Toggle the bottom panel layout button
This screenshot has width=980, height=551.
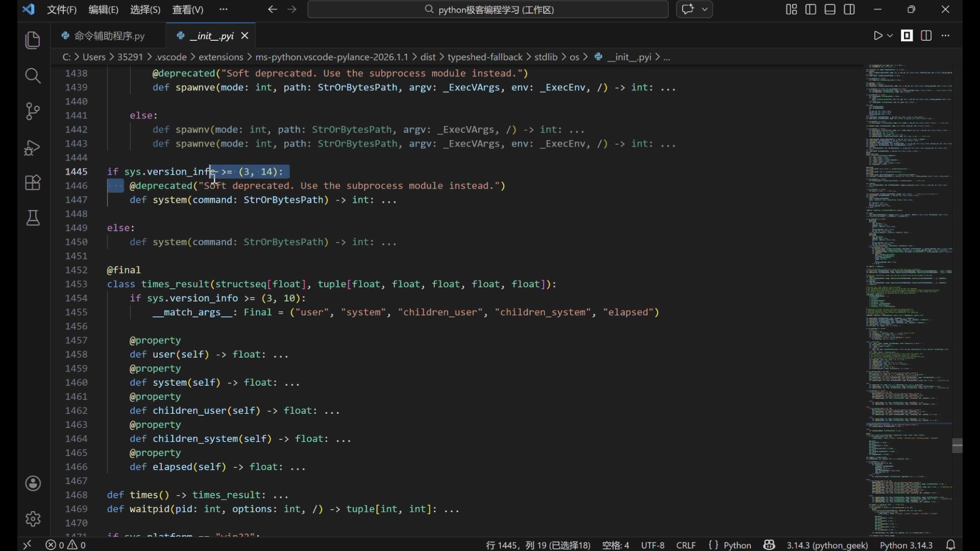point(830,9)
